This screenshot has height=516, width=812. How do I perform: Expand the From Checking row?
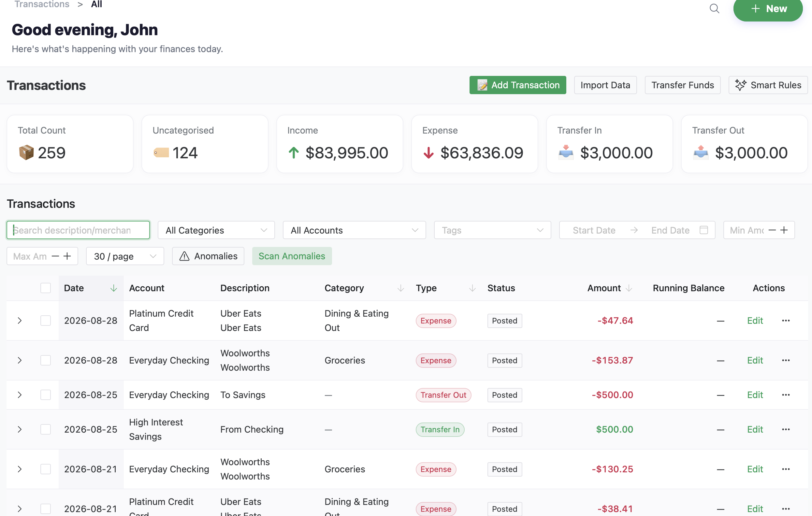point(20,429)
